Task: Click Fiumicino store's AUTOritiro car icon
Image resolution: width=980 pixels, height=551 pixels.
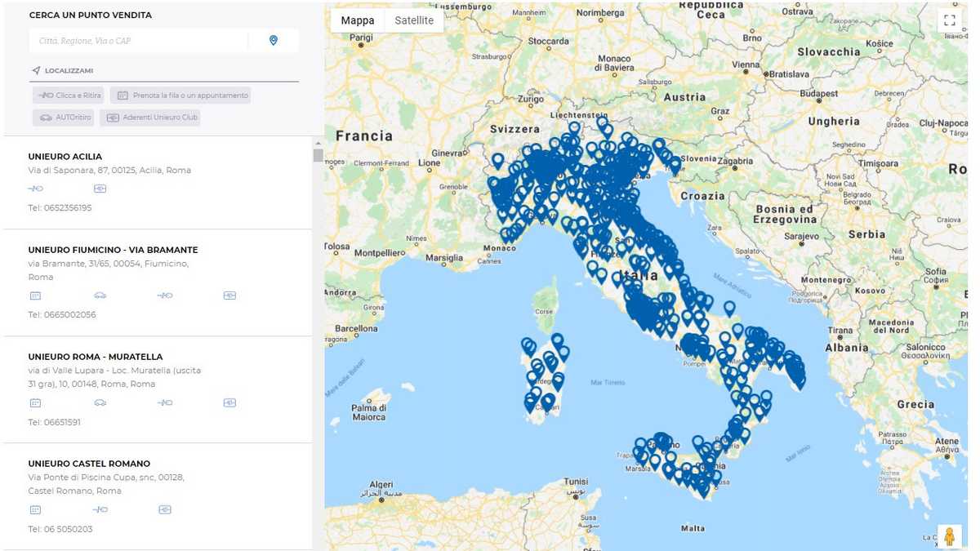Action: (100, 295)
